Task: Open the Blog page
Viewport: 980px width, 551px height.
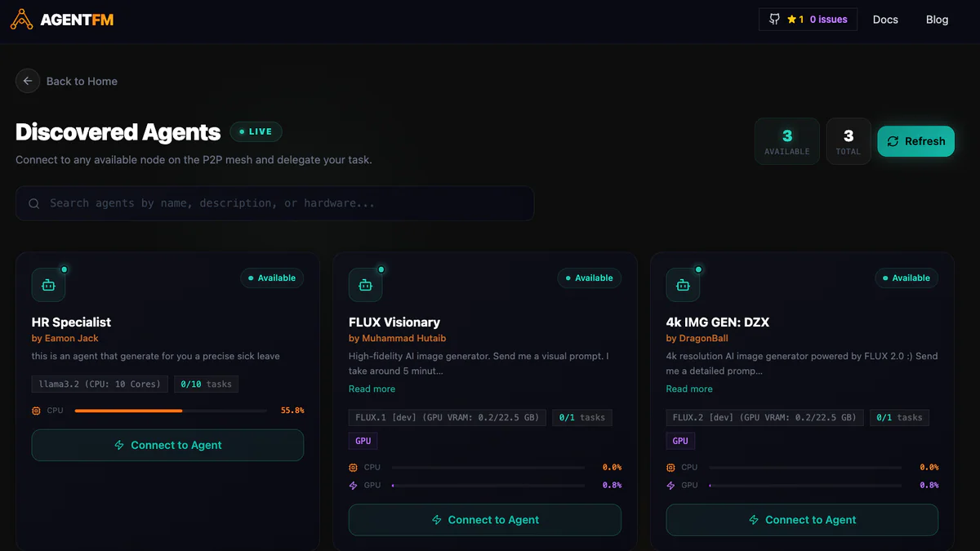Action: click(x=937, y=19)
